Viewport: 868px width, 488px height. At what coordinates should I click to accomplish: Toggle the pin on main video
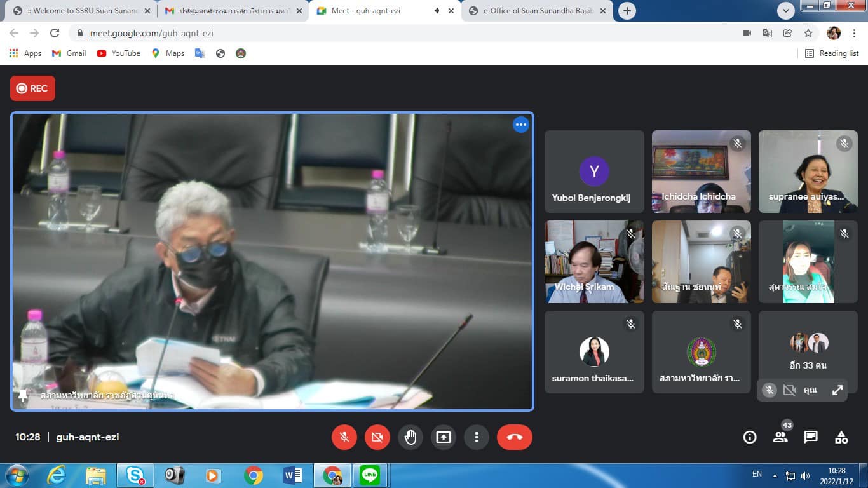click(x=23, y=395)
